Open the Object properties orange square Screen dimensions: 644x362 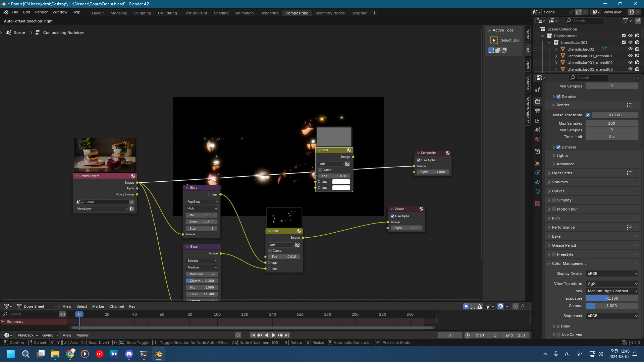[538, 163]
